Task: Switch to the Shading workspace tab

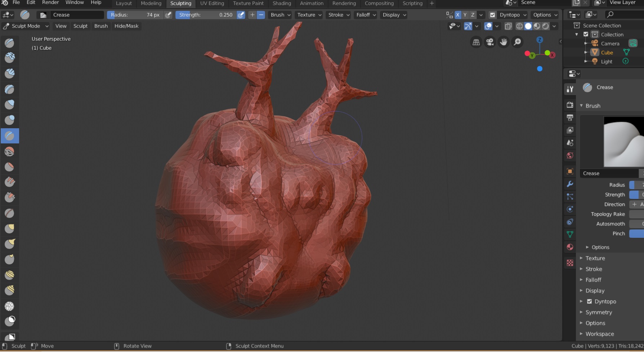Action: pyautogui.click(x=282, y=4)
